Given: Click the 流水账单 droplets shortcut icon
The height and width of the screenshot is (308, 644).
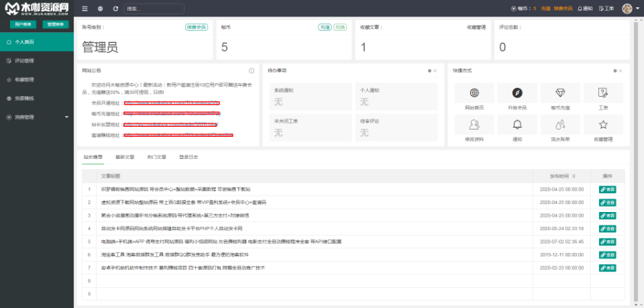Looking at the screenshot, I should tap(560, 124).
